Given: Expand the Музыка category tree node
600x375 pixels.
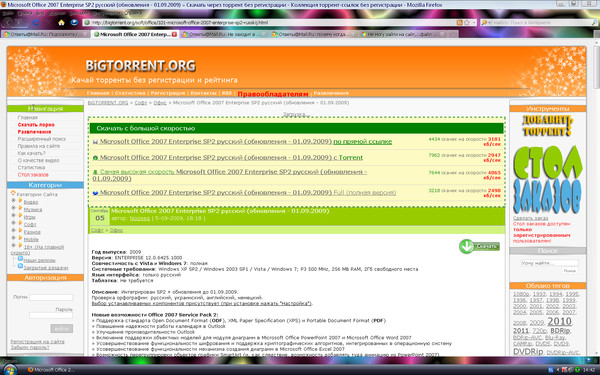Looking at the screenshot, I should click(x=13, y=208).
